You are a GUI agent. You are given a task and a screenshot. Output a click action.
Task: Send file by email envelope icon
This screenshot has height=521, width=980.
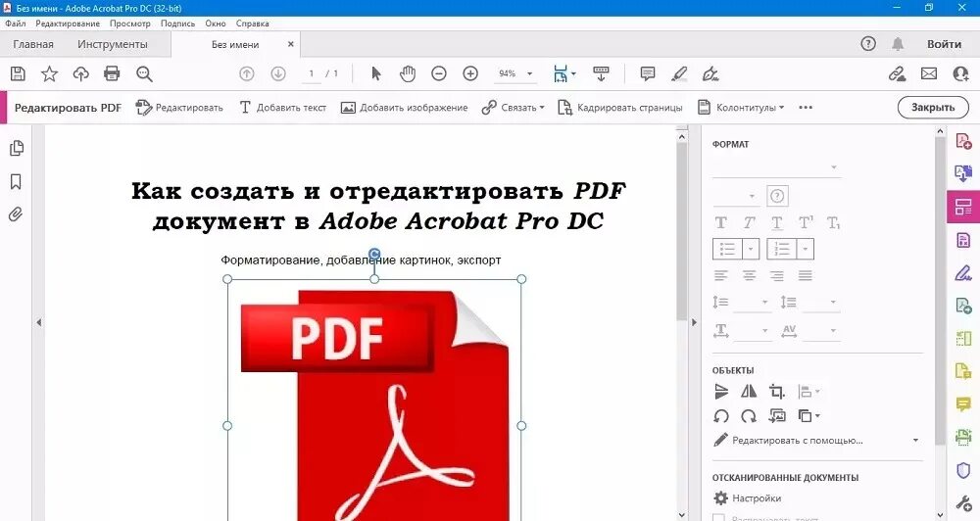[929, 73]
